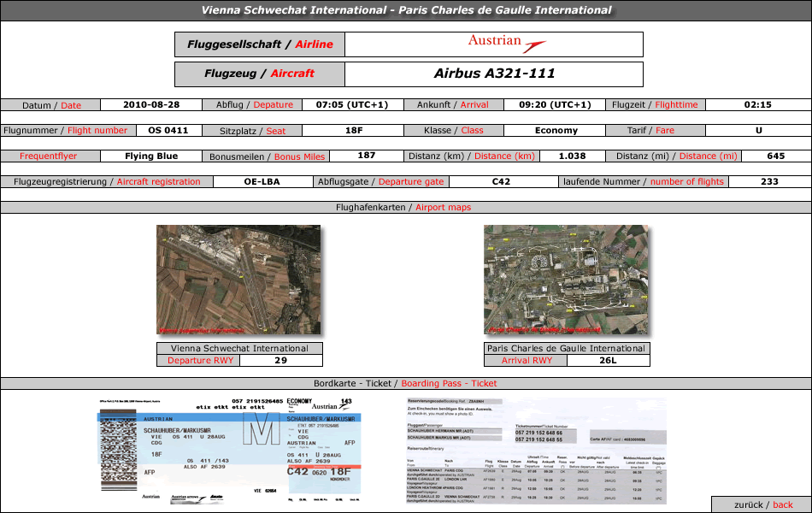Click the Flughafenkarten / Airport maps heading
Screen dimensions: 812x513
tap(403, 207)
